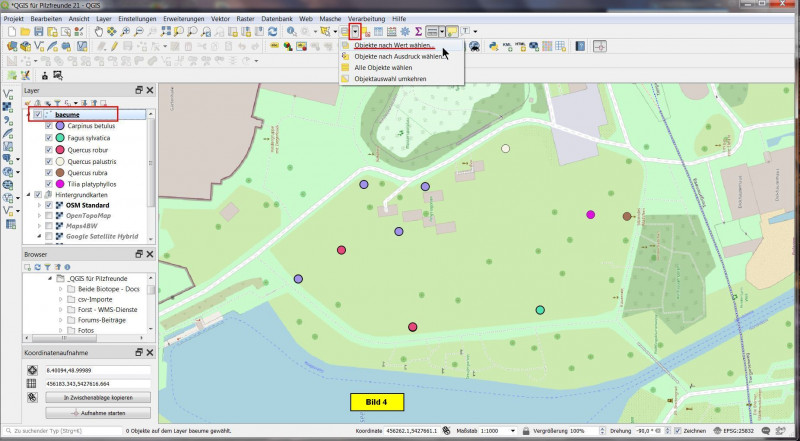Toggle visibility of baeume layer

38,115
